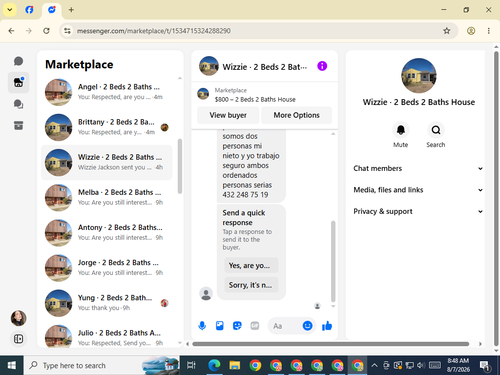Select the Wizzie conversation in list
500x375 pixels.
[107, 162]
